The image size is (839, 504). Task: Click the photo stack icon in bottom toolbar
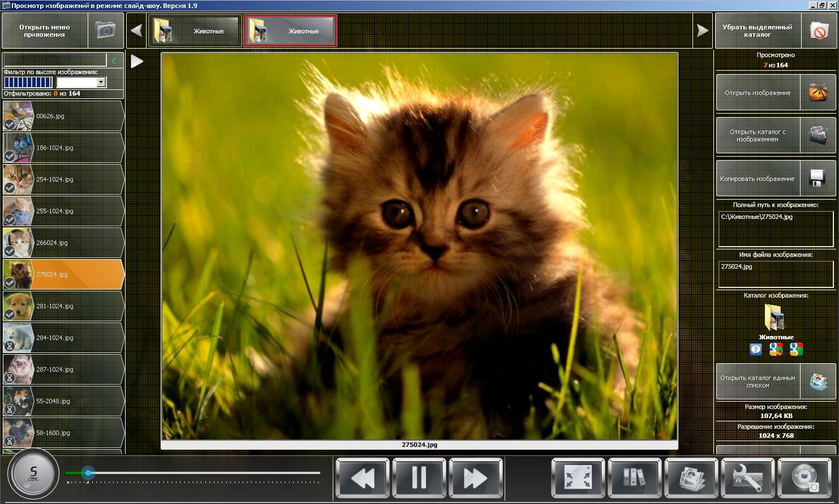[x=691, y=478]
